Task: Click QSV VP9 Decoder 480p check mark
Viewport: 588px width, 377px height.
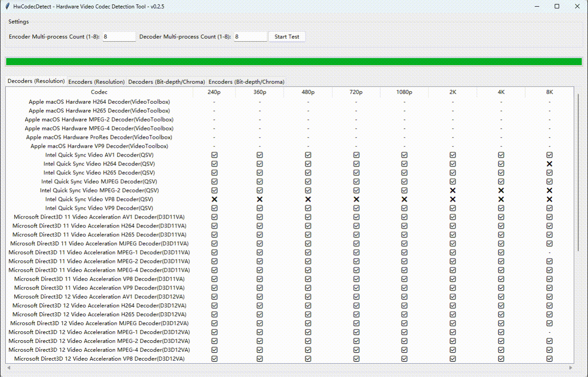Action: click(x=308, y=208)
